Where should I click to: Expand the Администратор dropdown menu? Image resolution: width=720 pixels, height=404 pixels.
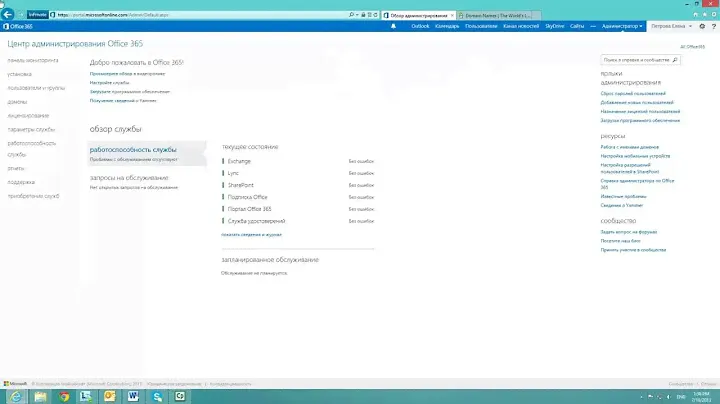click(624, 27)
